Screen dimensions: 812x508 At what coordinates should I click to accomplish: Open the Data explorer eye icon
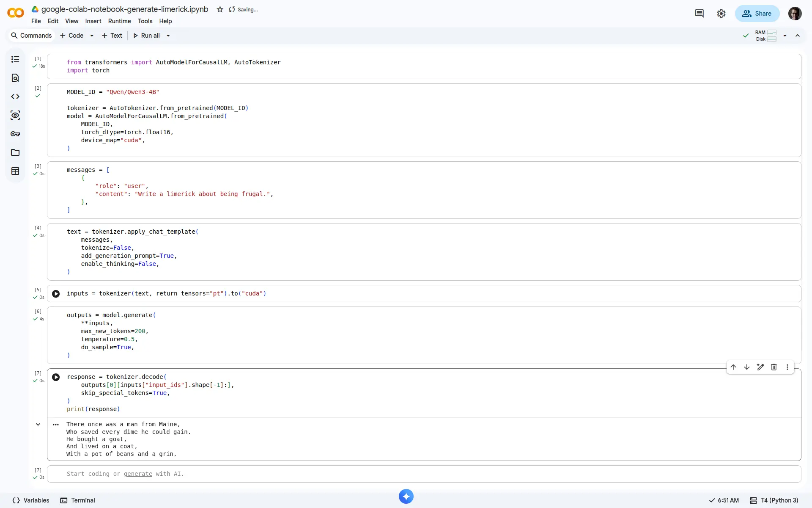tap(15, 115)
